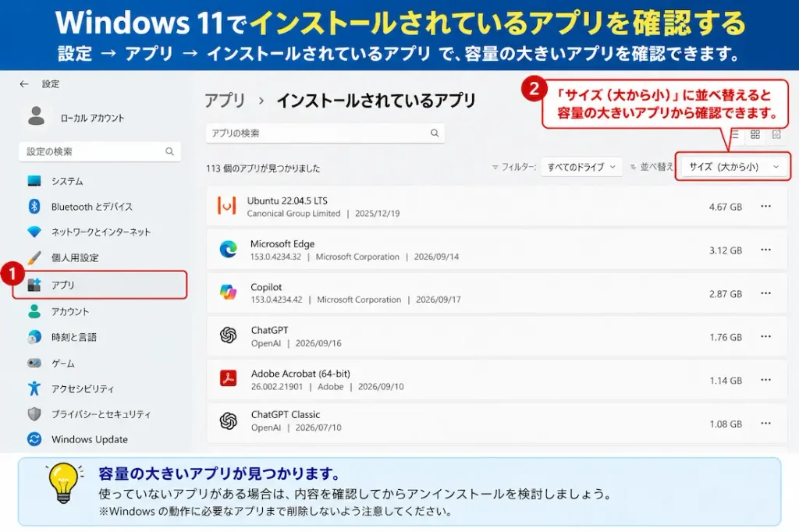
Task: Select the Microsoft Edge app name
Action: 282,243
